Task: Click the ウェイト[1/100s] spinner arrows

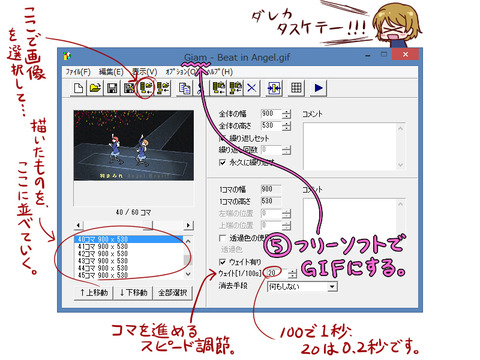Action: 292,274
